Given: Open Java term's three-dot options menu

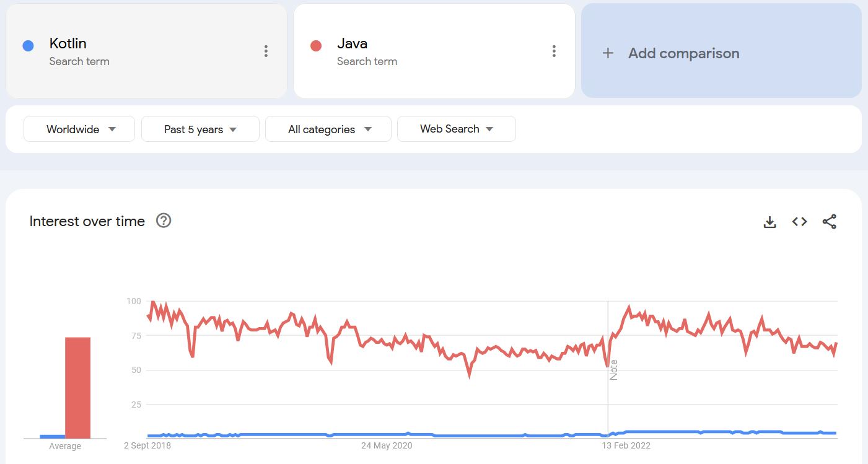Looking at the screenshot, I should tap(554, 51).
